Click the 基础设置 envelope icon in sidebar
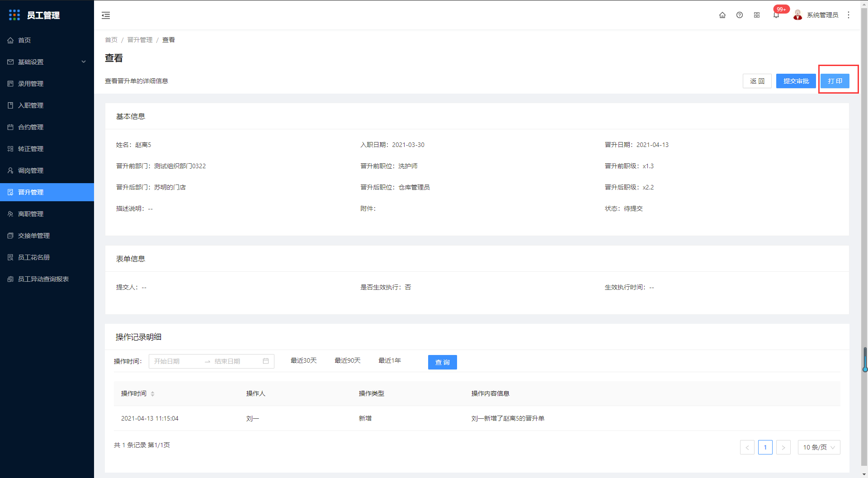 click(x=10, y=62)
